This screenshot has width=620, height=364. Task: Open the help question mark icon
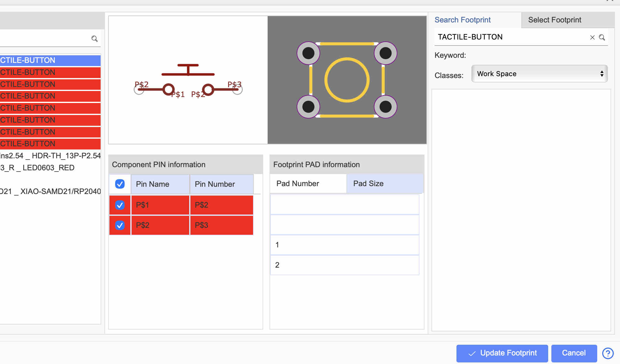tap(608, 353)
